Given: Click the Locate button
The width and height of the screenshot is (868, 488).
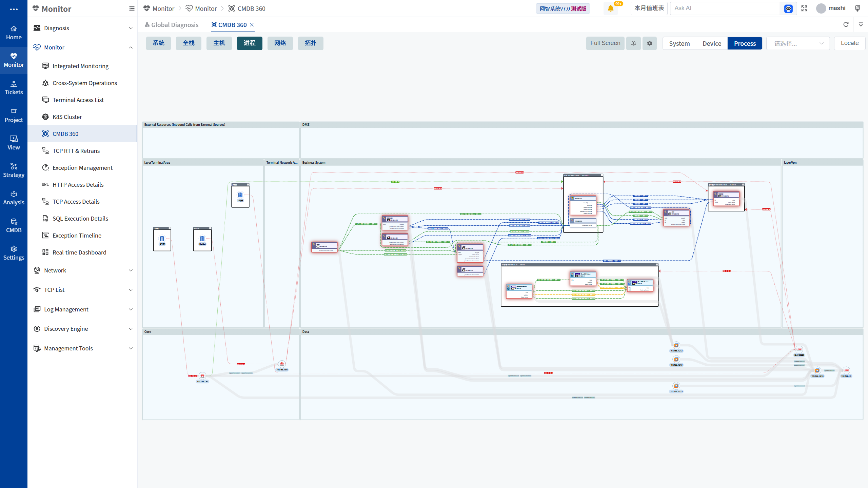Looking at the screenshot, I should [850, 43].
